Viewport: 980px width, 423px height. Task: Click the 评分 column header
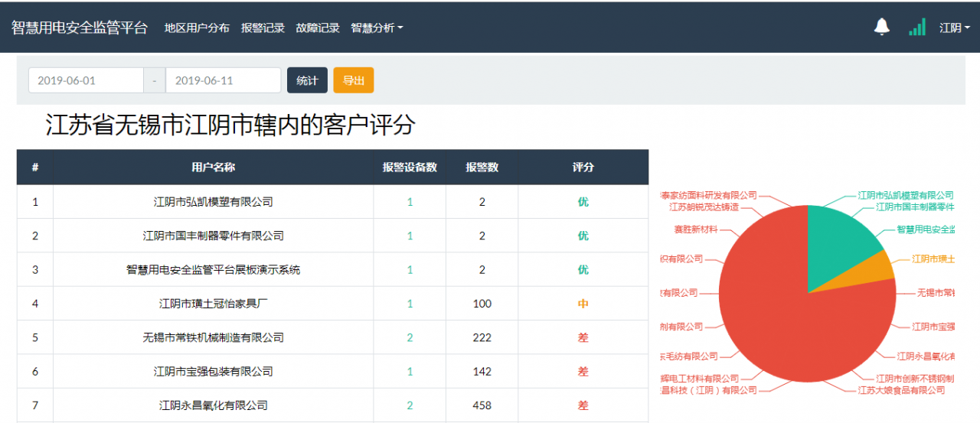(x=583, y=168)
